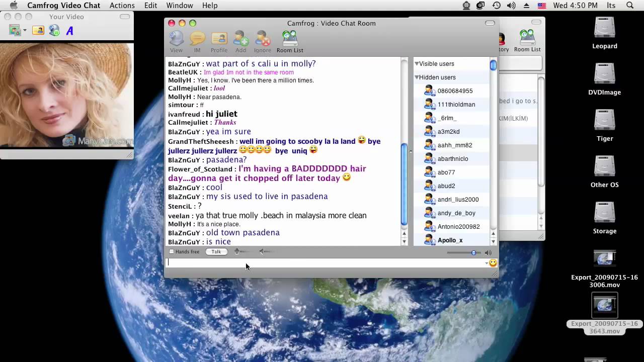
Task: Select user Apollo_x in list
Action: coord(451,240)
